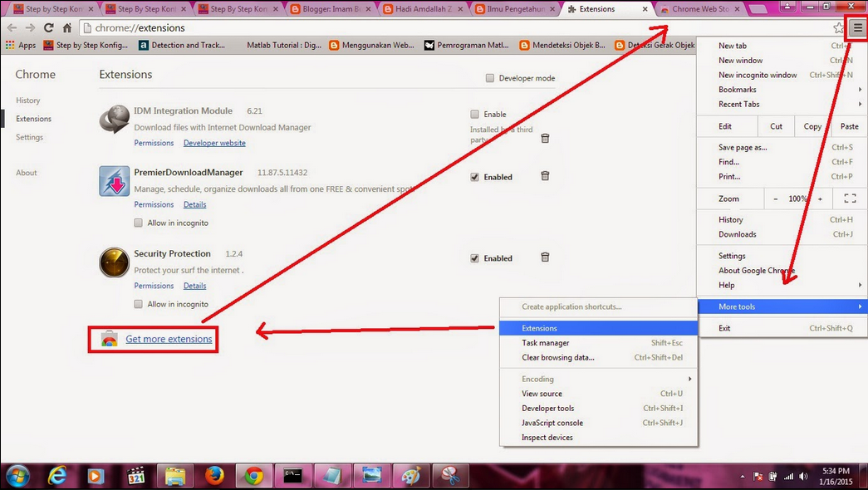The height and width of the screenshot is (490, 868).
Task: Click the back navigation arrow
Action: point(12,27)
